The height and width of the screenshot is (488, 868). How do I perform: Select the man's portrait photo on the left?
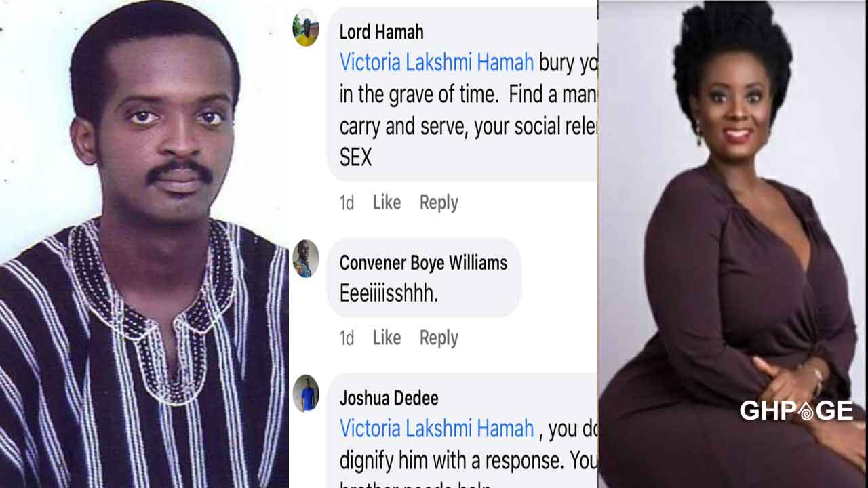coord(144,244)
